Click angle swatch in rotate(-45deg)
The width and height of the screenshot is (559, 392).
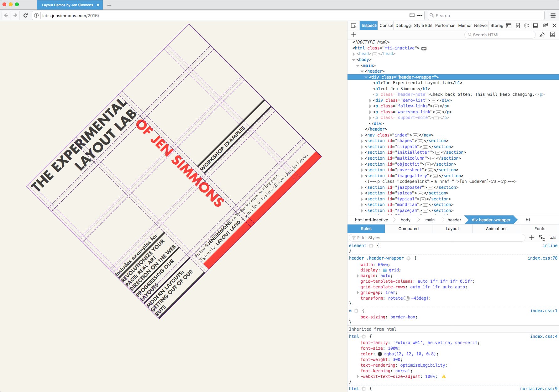click(407, 298)
